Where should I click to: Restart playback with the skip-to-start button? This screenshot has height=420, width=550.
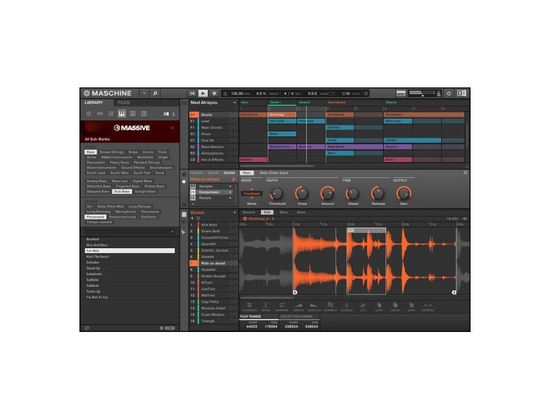click(x=192, y=93)
